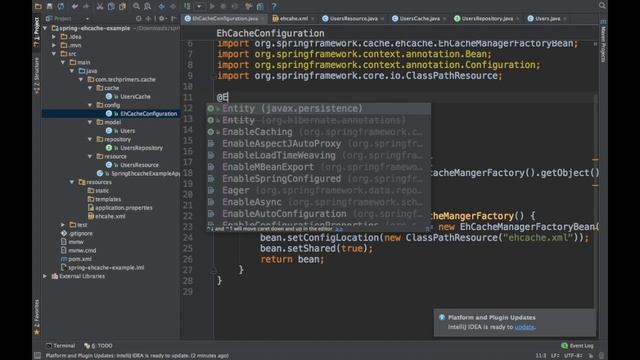Screen dimensions: 640x360
Task: Collapse the repository package
Action: (x=90, y=139)
